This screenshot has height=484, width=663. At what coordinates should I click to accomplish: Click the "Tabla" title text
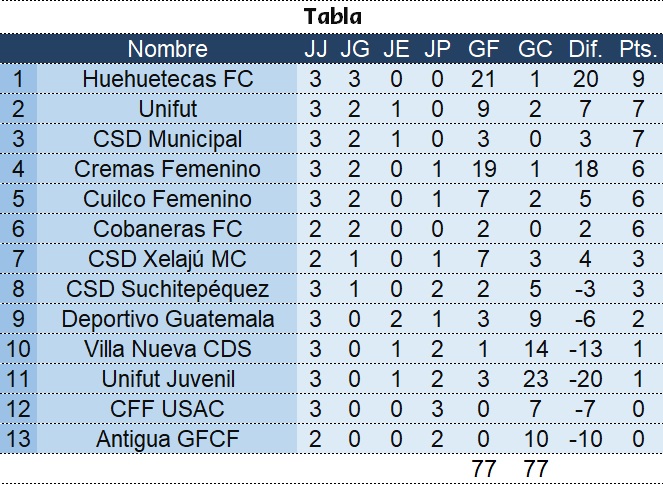pyautogui.click(x=333, y=17)
